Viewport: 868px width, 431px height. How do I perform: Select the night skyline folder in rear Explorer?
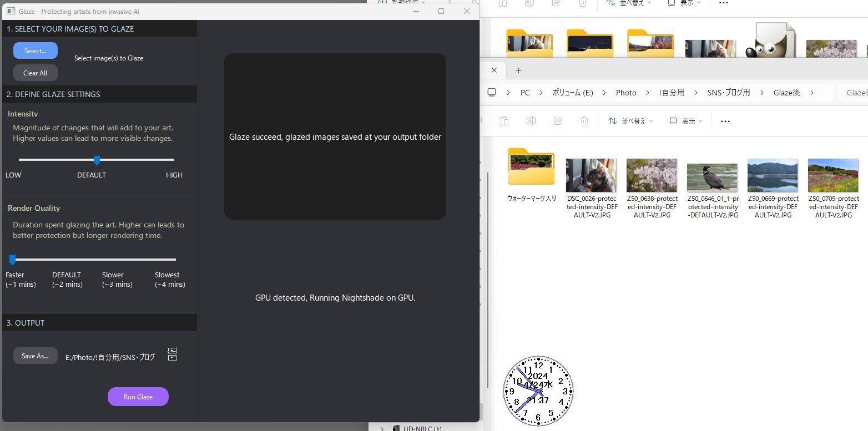590,43
